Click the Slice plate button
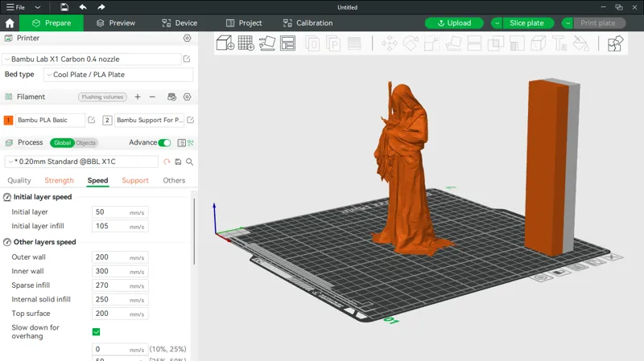This screenshot has height=361, width=644. 527,23
